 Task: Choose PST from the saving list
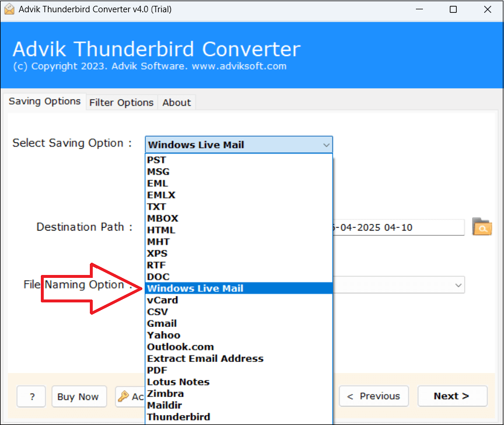point(239,160)
